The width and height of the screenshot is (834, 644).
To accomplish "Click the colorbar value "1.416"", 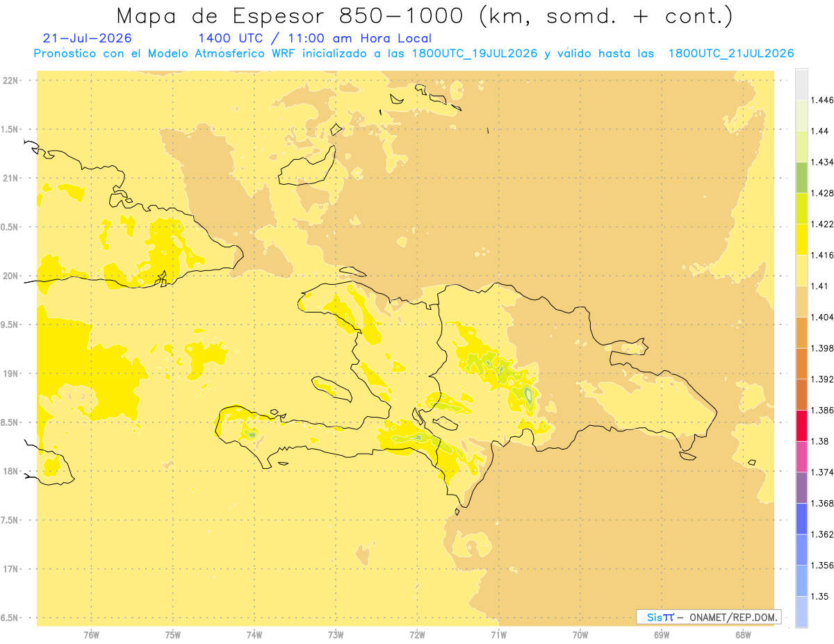I will pyautogui.click(x=822, y=255).
